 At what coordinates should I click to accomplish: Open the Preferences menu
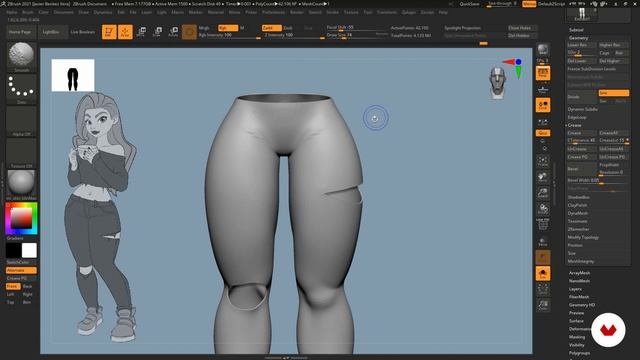pos(273,12)
